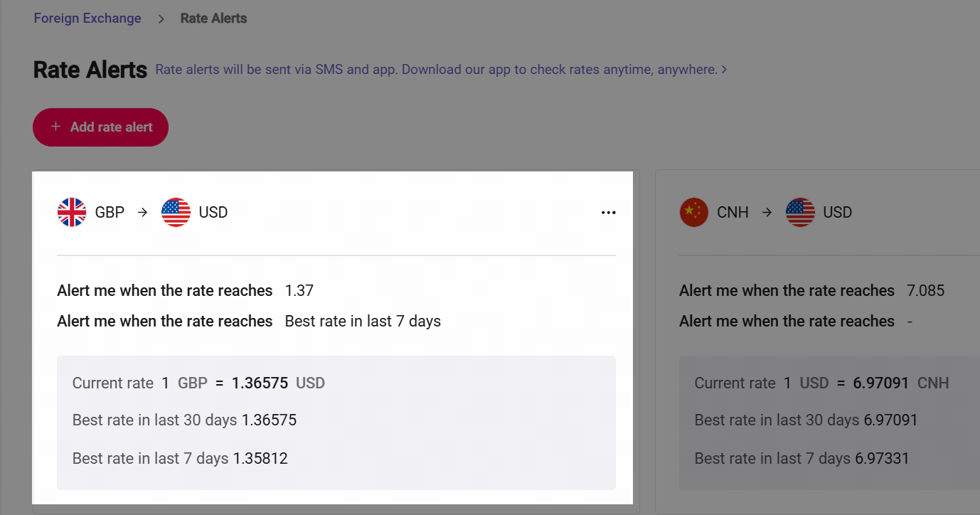Click the China flag icon for CNH
980x515 pixels.
(694, 212)
